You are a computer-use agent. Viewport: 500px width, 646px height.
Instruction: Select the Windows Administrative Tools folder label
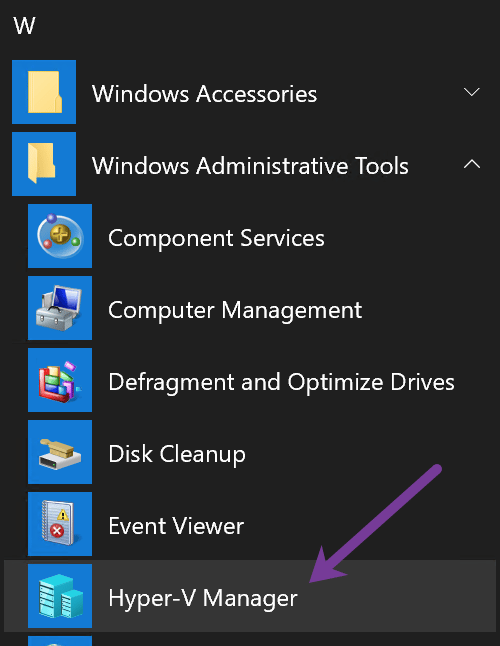pos(250,166)
